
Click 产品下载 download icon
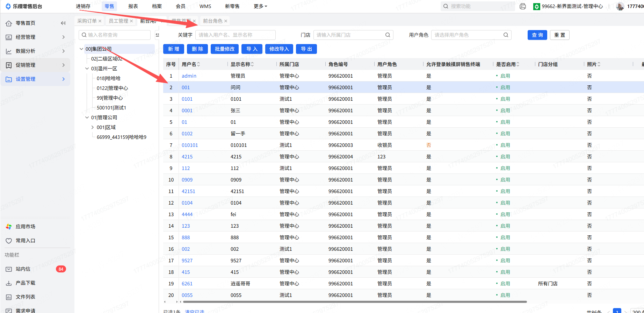tap(9, 283)
